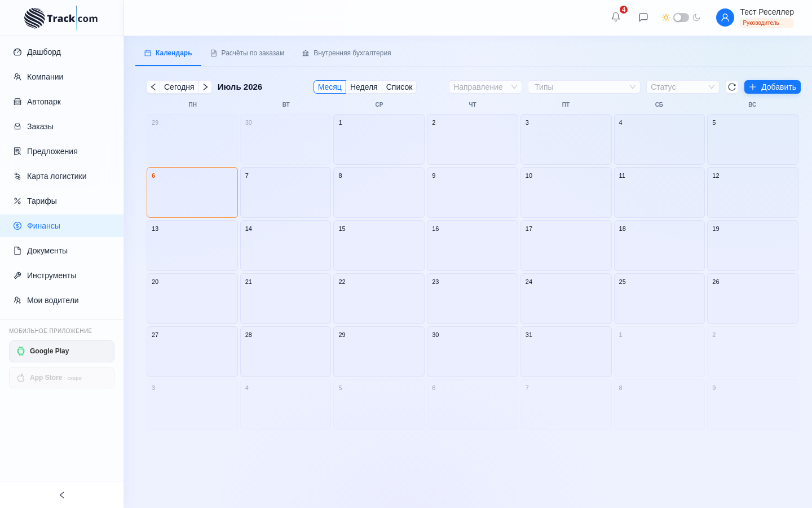This screenshot has width=812, height=508.
Task: Click the Добавить button
Action: point(773,87)
